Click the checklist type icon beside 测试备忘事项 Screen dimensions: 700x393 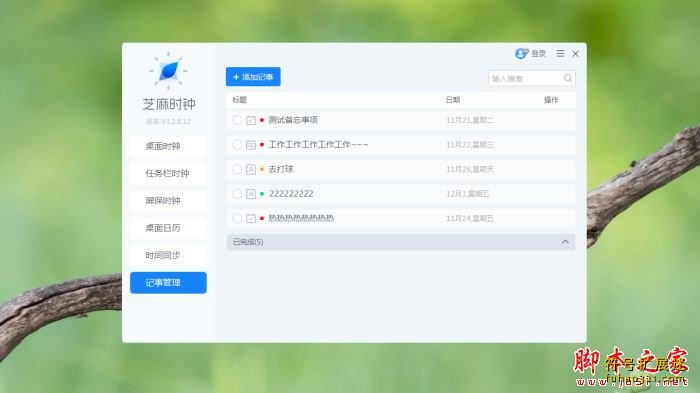click(251, 120)
